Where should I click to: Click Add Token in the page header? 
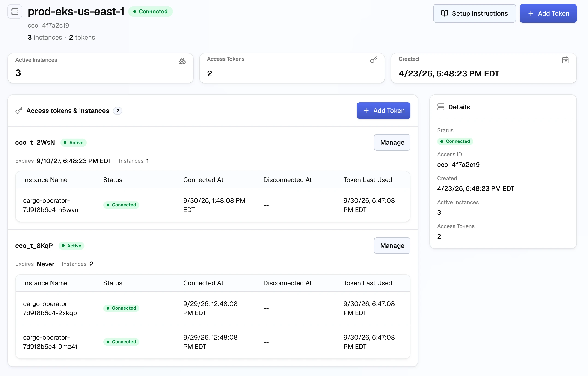click(x=548, y=13)
